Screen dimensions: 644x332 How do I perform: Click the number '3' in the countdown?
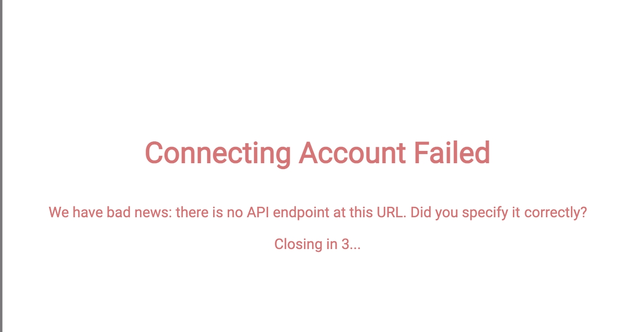[345, 244]
